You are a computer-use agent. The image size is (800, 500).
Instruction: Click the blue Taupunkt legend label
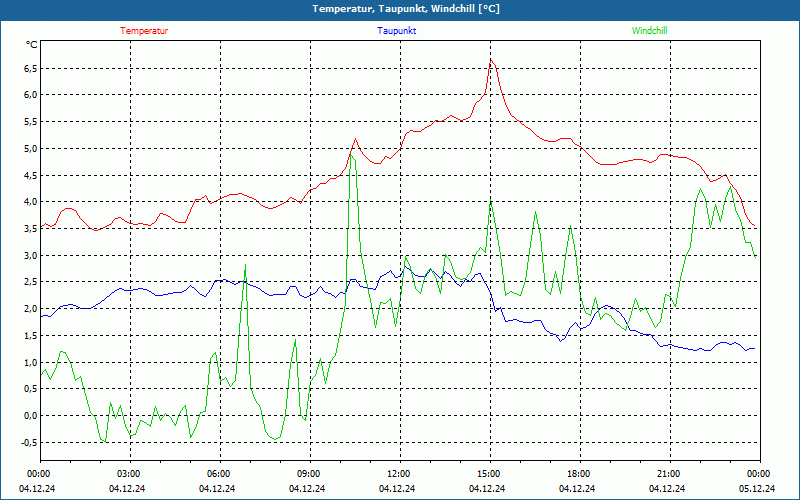397,31
